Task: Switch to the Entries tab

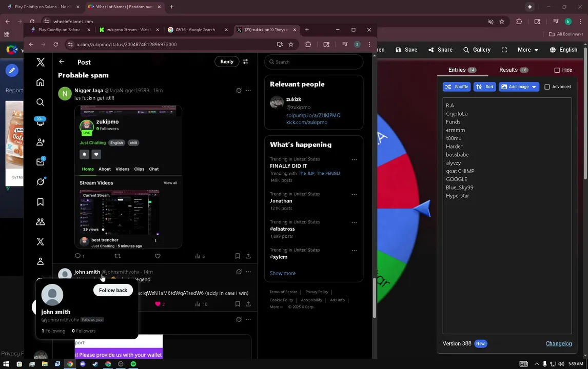Action: coord(462,70)
